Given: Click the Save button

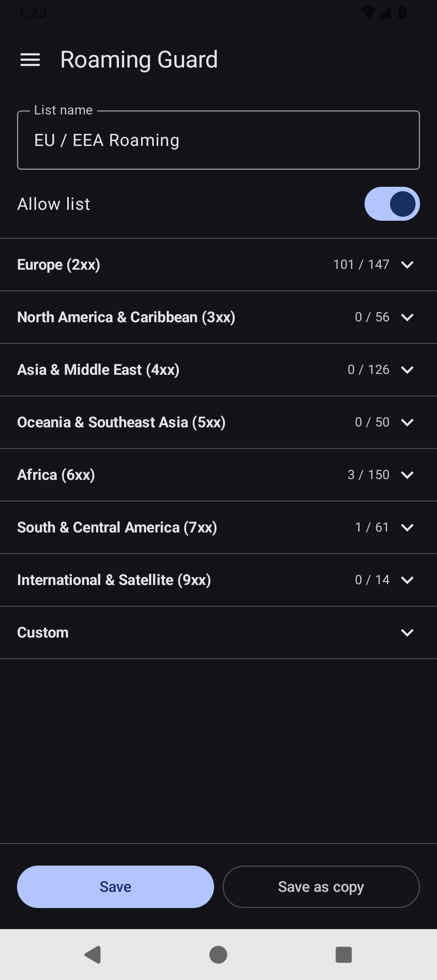Looking at the screenshot, I should pyautogui.click(x=115, y=887).
